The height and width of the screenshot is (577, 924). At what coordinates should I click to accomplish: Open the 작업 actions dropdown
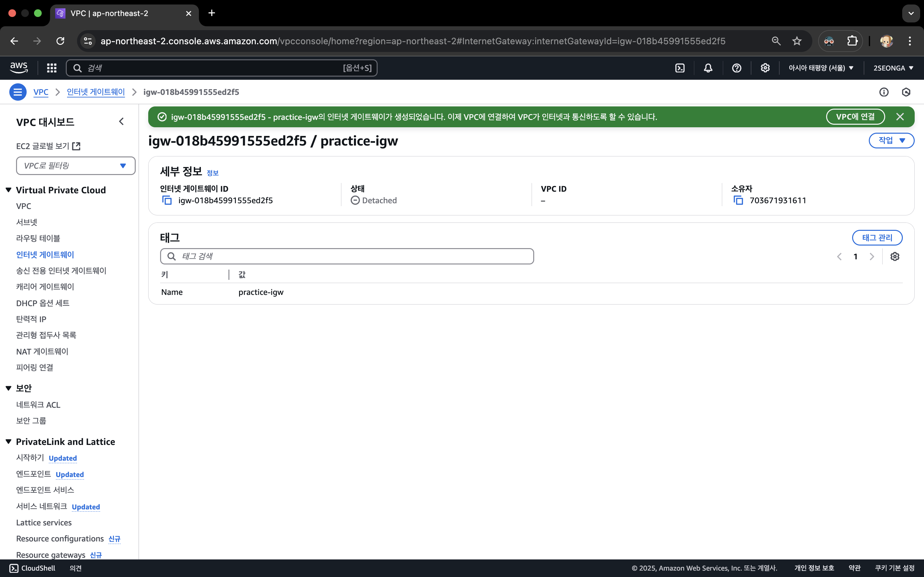point(891,140)
